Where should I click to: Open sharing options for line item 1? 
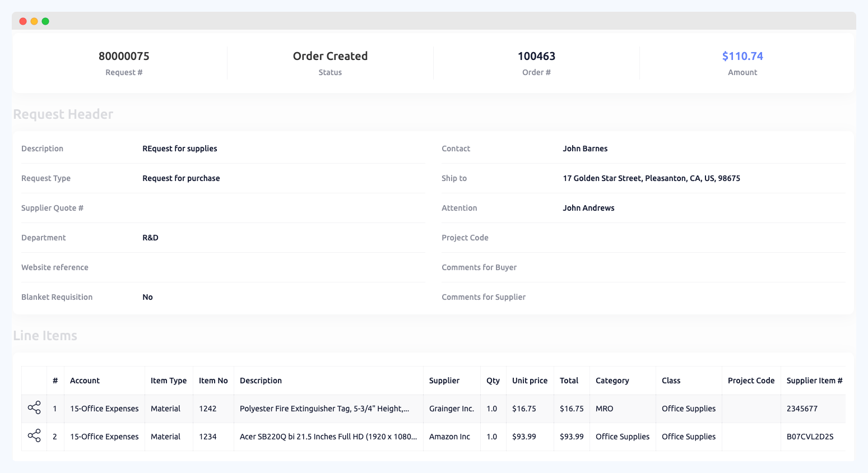(34, 409)
